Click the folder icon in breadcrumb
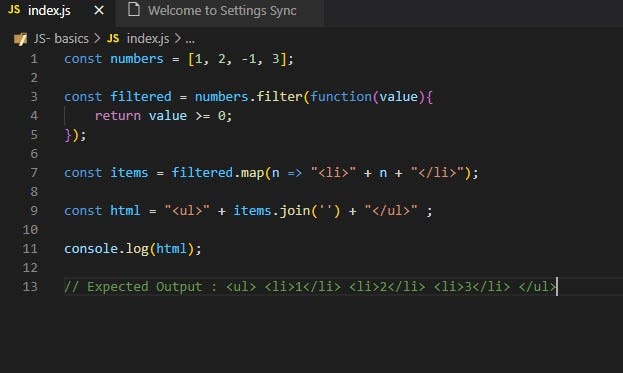 click(20, 39)
